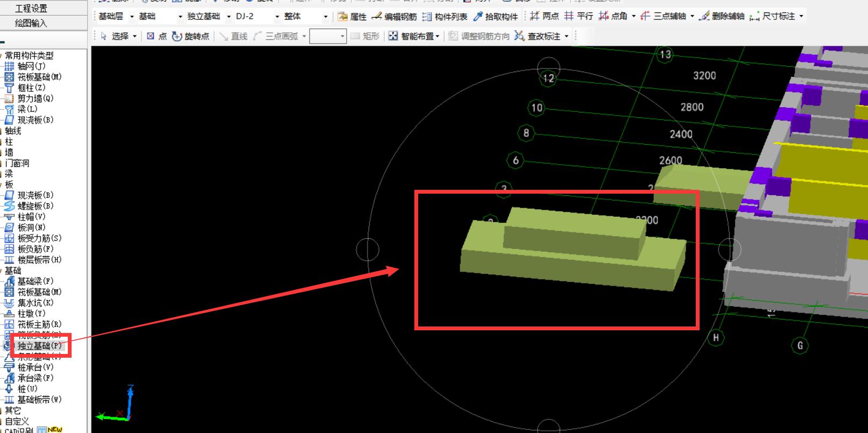
Task: Expand the 自定义 tree group
Action: click(x=17, y=421)
